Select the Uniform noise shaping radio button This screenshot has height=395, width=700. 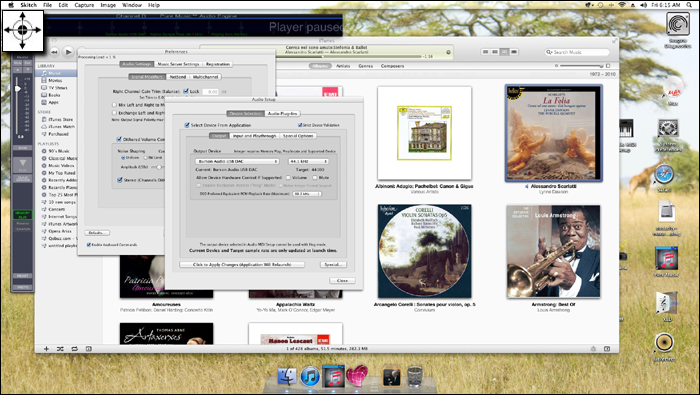tap(123, 158)
